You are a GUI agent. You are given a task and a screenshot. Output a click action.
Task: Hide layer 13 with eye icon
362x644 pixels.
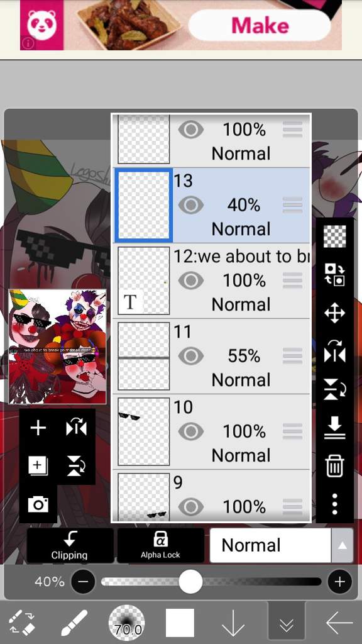coord(191,205)
